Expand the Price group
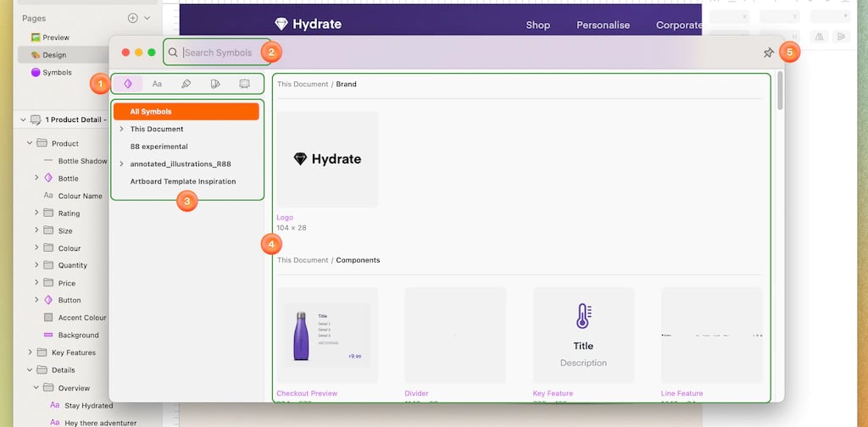This screenshot has height=427, width=868. (x=36, y=283)
